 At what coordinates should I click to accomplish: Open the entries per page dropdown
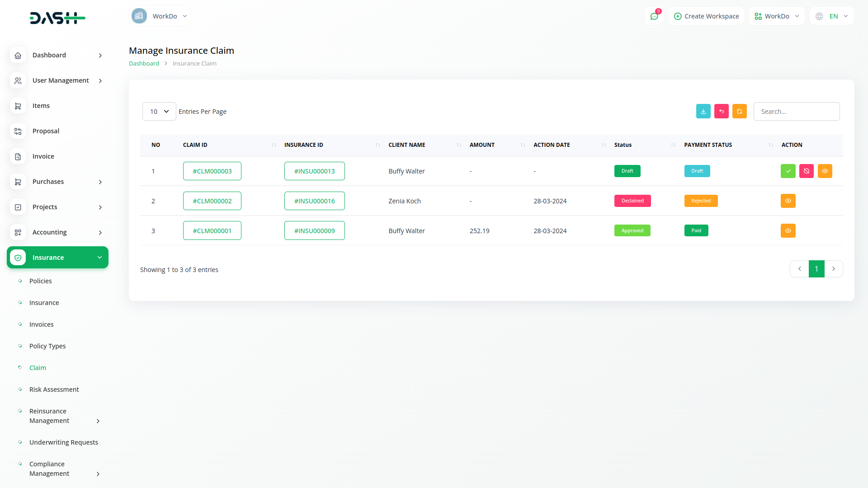tap(159, 112)
